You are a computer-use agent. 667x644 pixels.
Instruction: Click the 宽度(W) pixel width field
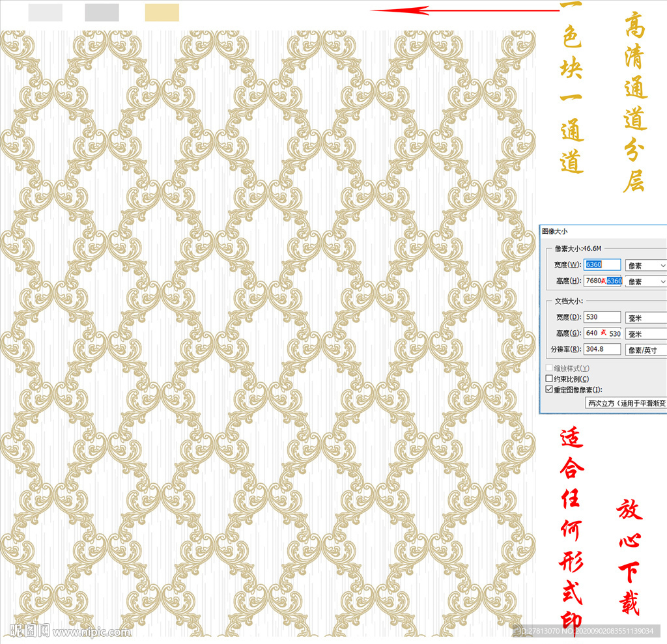602,264
